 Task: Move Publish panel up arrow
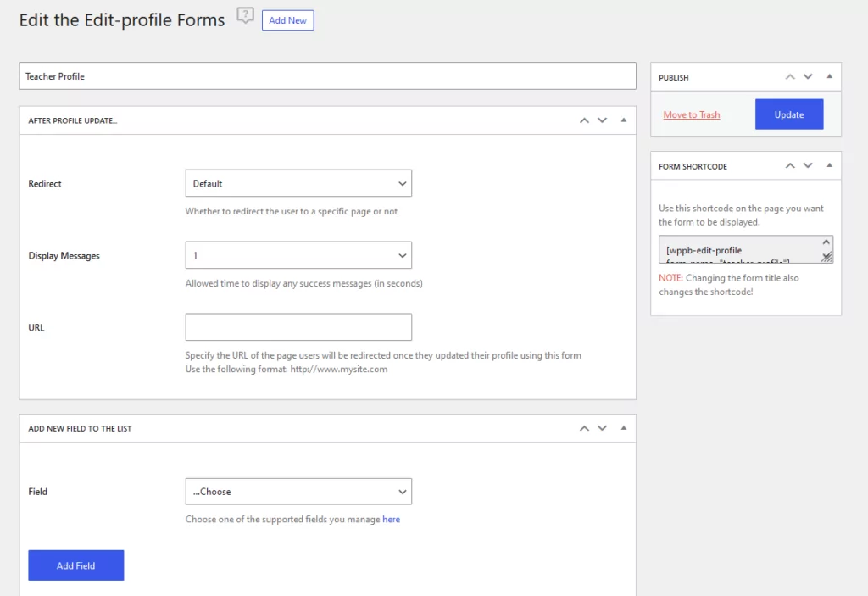[790, 77]
